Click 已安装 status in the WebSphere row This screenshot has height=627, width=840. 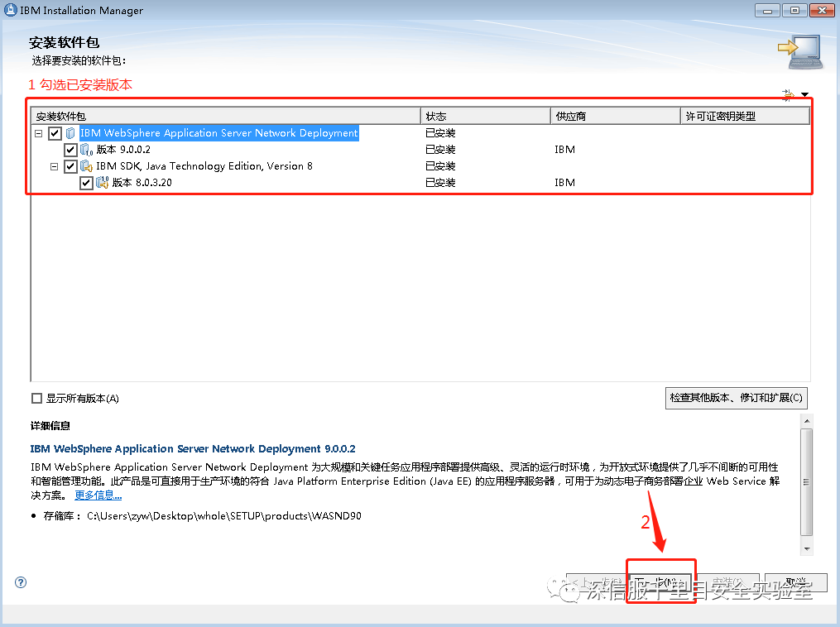(440, 133)
